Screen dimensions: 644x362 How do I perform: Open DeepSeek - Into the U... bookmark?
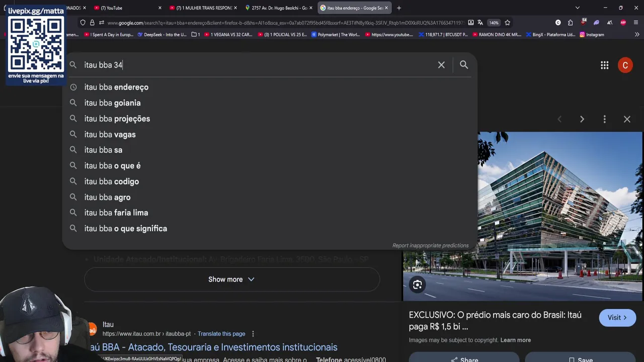[162, 35]
